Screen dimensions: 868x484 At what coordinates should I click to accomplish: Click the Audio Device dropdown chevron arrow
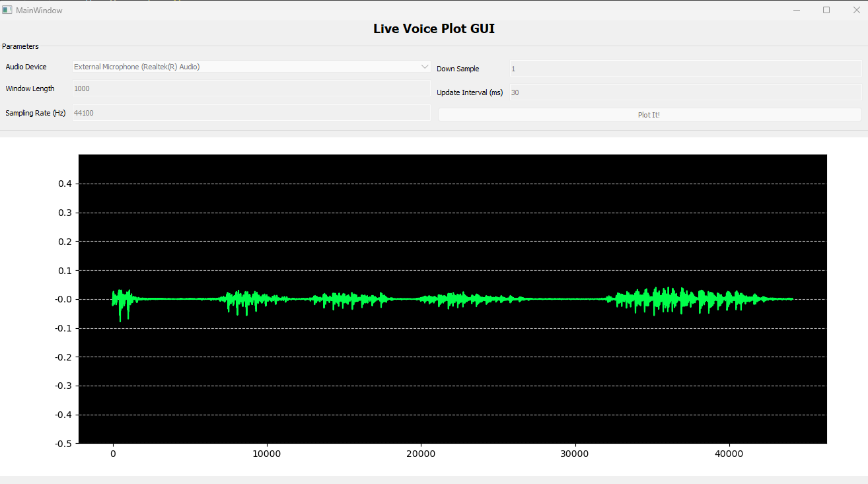(x=424, y=67)
